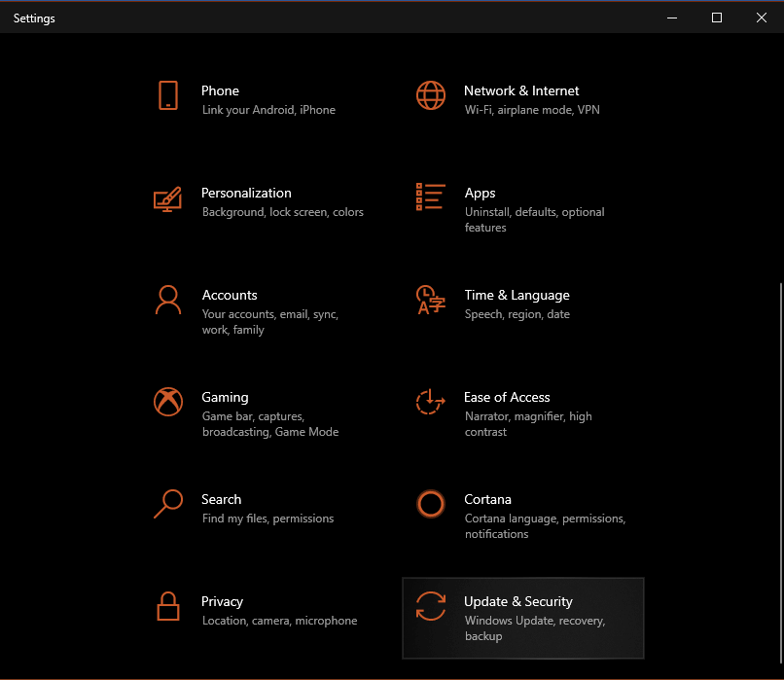Click the Background, lock screen, colors text
Viewport: 784px width, 680px height.
(x=282, y=212)
